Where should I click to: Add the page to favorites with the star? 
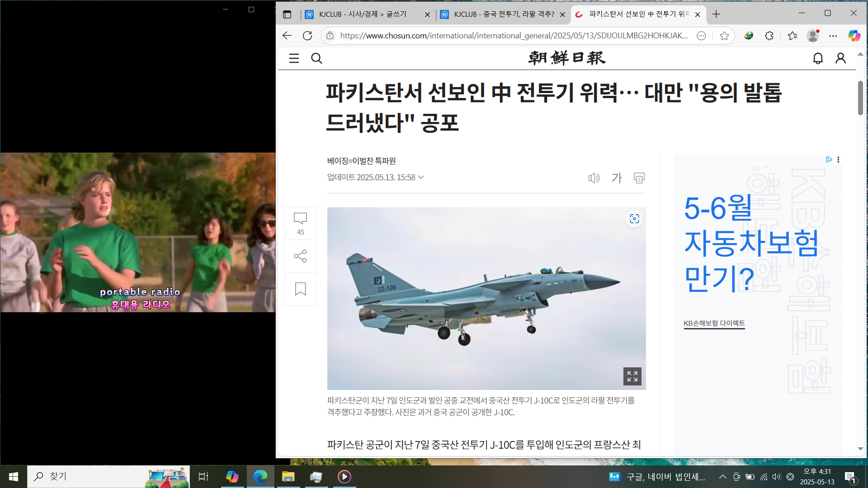click(x=724, y=36)
